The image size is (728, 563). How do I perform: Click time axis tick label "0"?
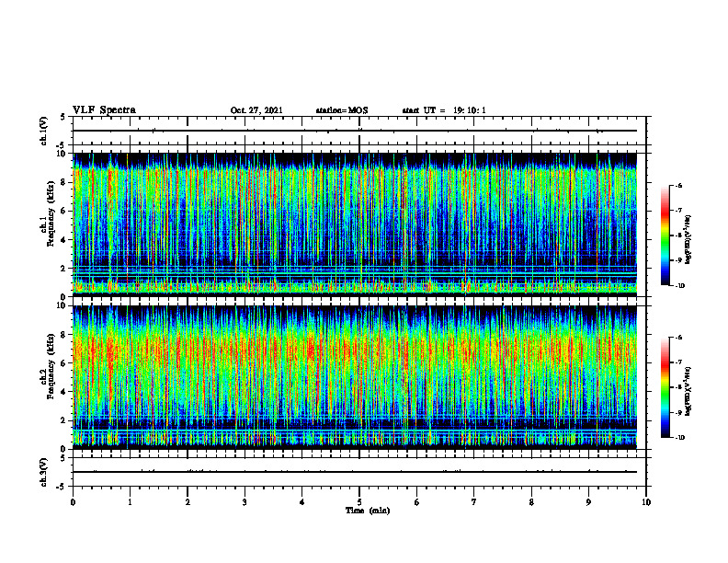pyautogui.click(x=73, y=502)
